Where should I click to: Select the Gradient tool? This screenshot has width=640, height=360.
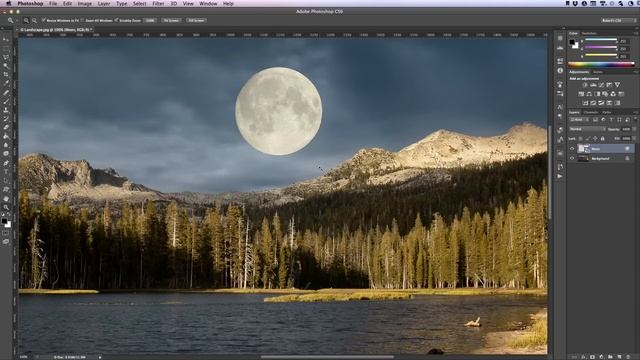[x=6, y=136]
